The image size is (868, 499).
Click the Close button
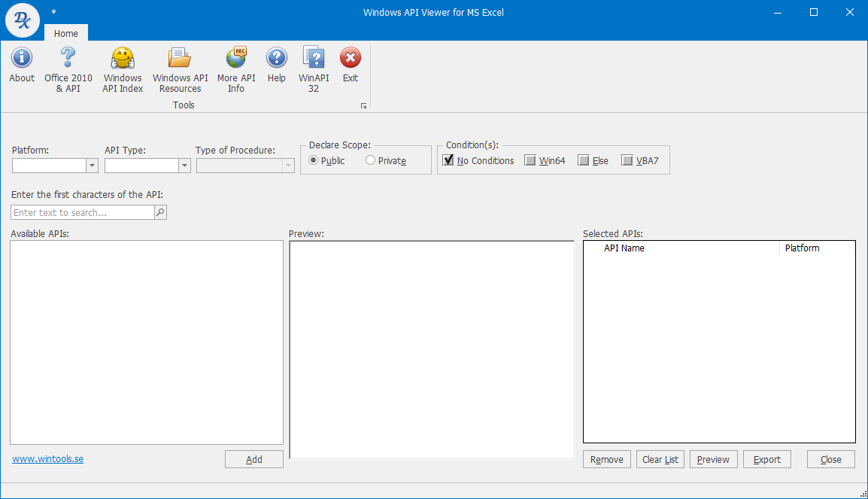point(831,459)
